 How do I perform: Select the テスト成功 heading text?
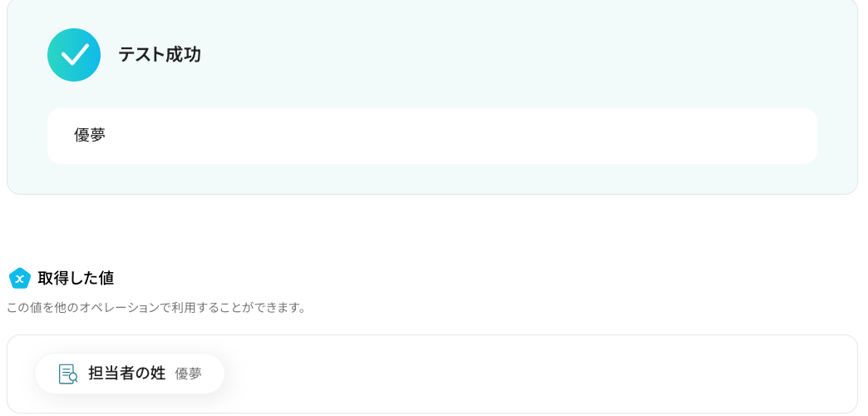pos(160,55)
